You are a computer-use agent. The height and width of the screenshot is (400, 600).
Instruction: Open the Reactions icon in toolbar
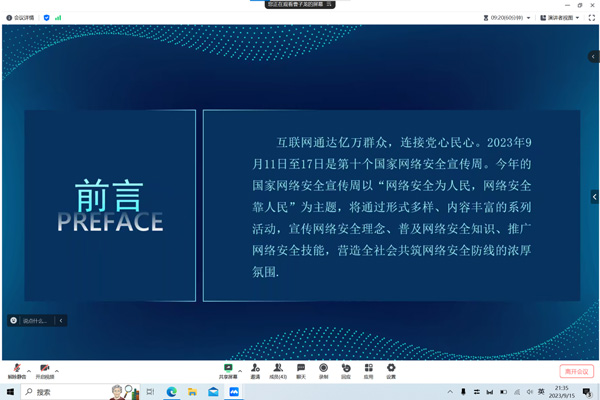pos(346,369)
